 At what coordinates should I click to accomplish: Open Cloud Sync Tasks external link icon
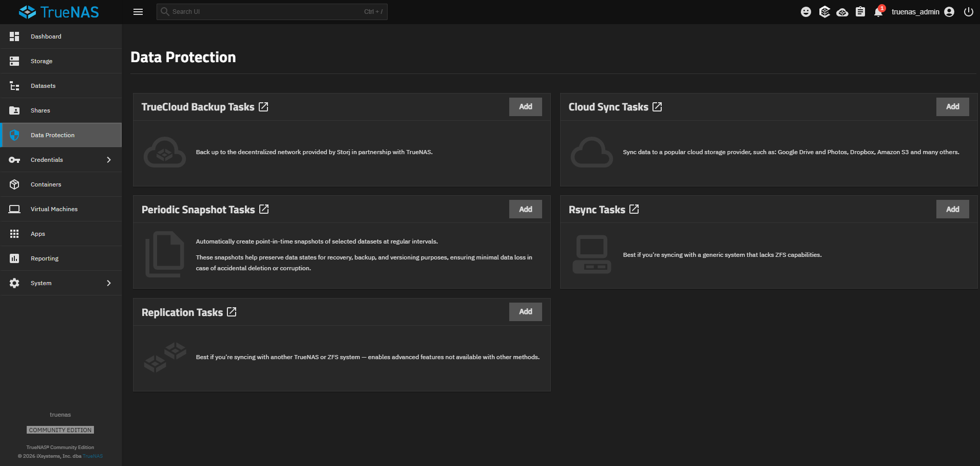[657, 107]
